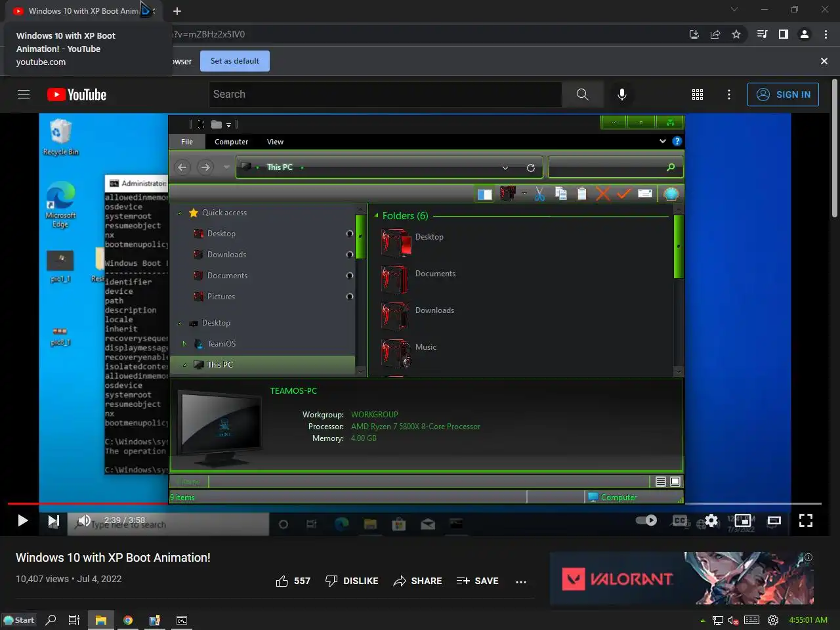
Task: Open the browser profile icon
Action: [x=805, y=34]
